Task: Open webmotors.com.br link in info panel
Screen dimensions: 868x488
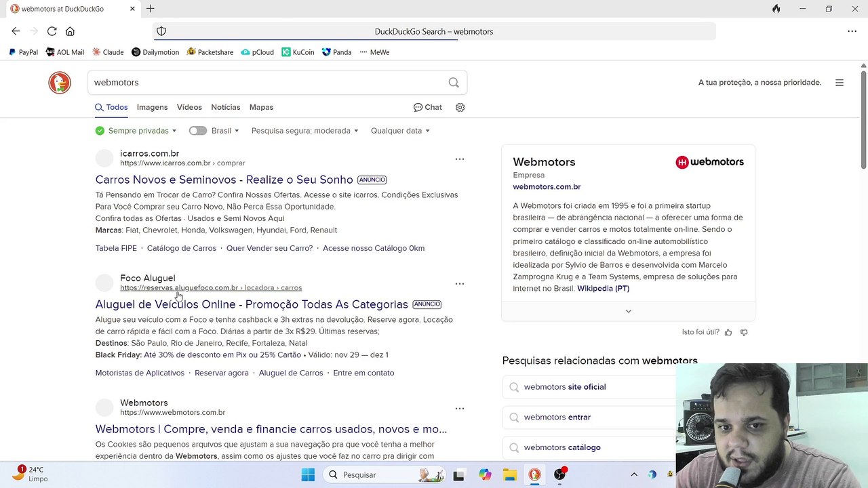Action: tap(547, 186)
